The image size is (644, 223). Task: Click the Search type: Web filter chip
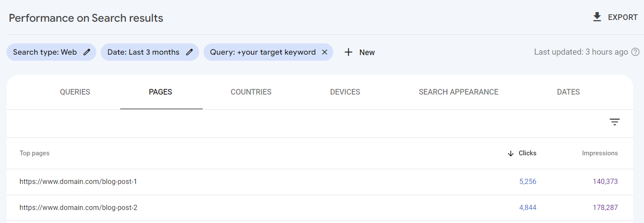tap(45, 52)
